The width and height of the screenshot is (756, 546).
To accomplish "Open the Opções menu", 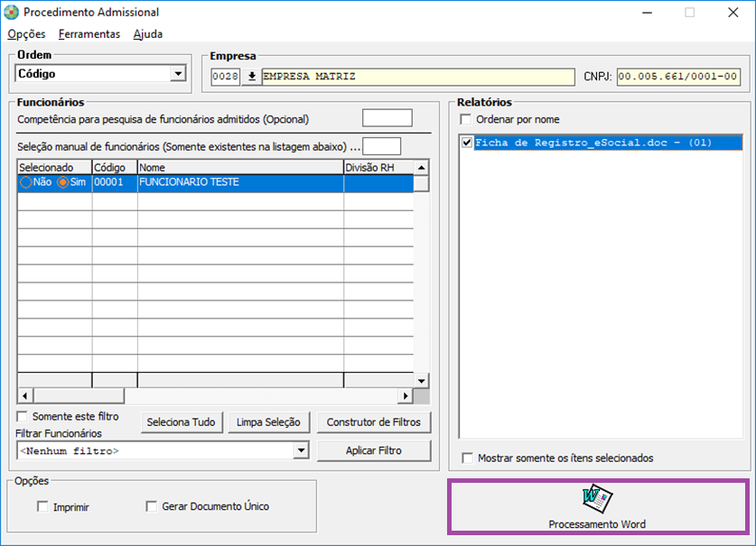I will click(26, 34).
